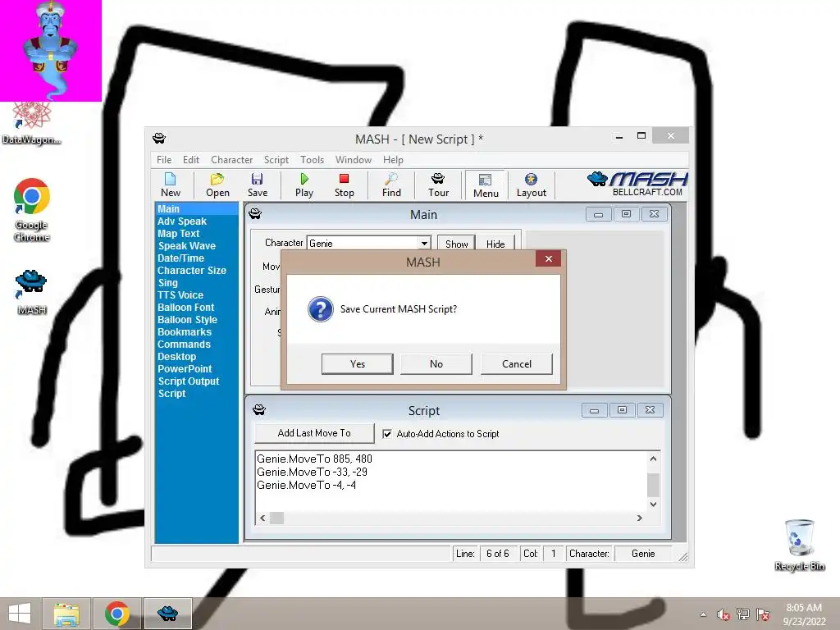The width and height of the screenshot is (840, 630).
Task: Open the MASH desktop shortcut
Action: click(32, 292)
